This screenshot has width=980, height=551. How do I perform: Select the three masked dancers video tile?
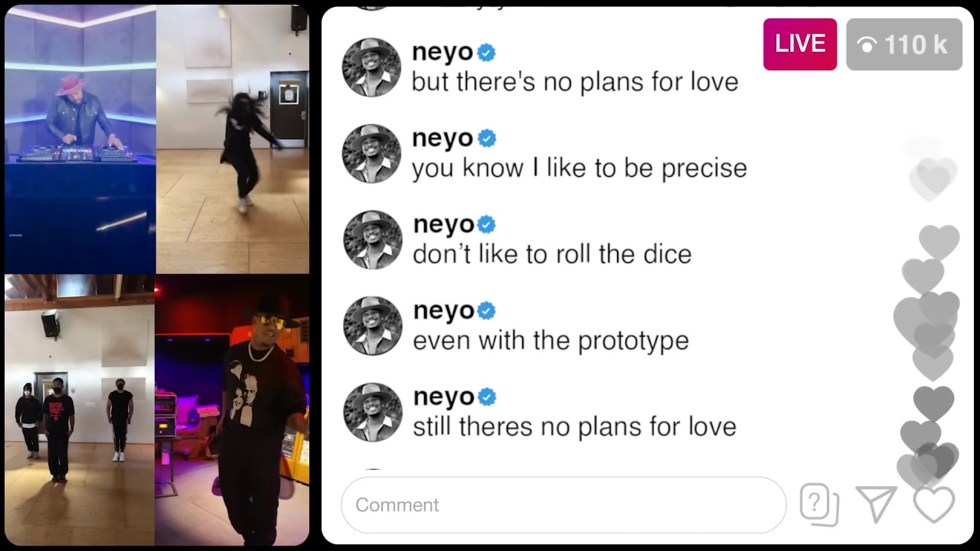click(x=80, y=409)
